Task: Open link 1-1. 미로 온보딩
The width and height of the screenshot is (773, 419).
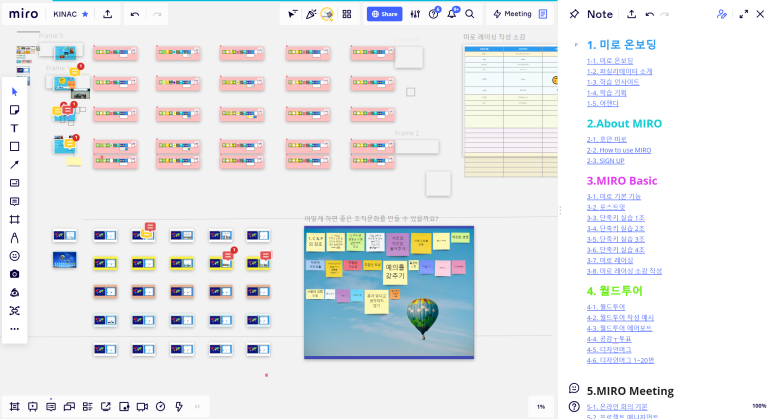Action: click(x=610, y=61)
